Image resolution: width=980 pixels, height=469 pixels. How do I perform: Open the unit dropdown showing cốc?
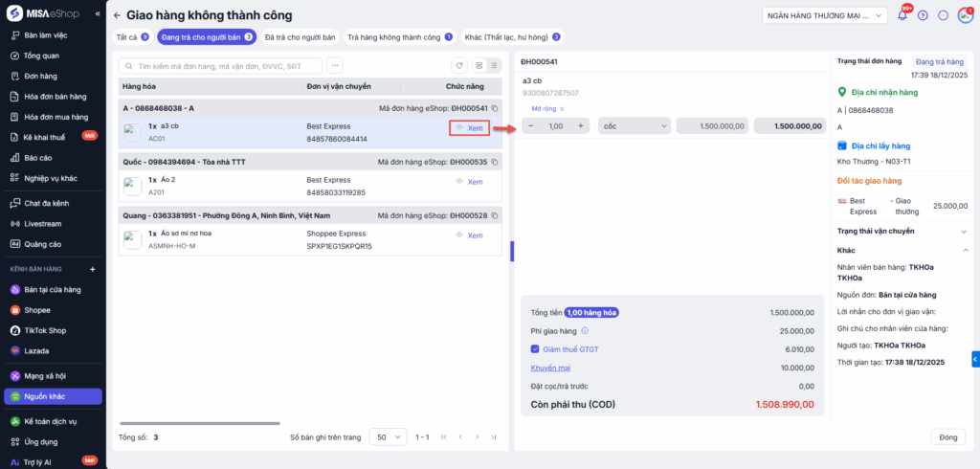[635, 125]
